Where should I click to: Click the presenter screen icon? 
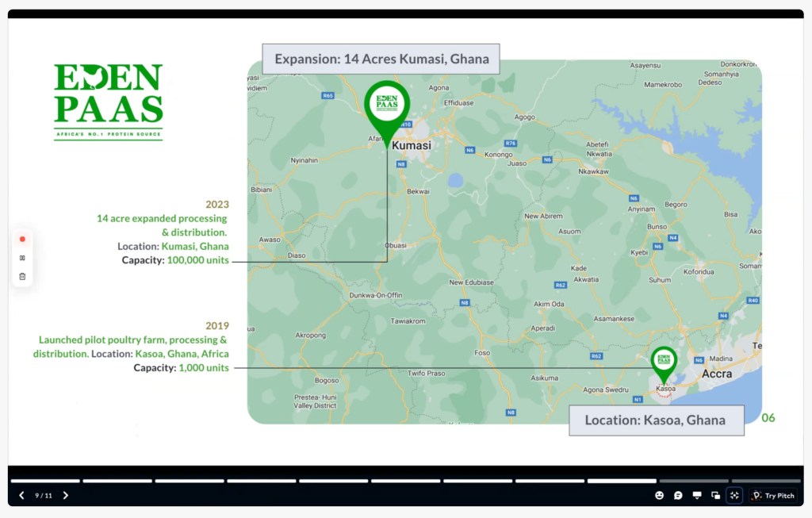coord(697,496)
